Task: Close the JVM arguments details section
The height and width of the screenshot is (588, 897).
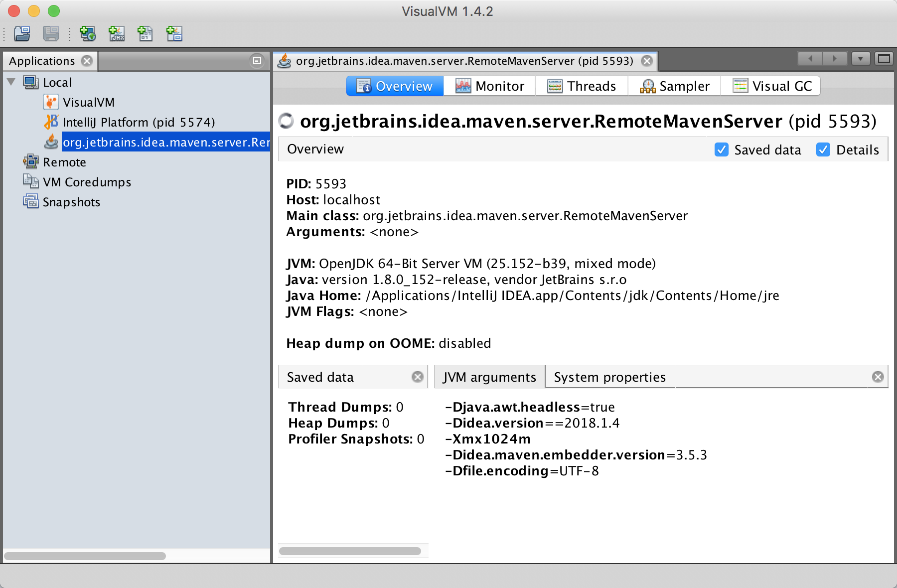Action: click(x=878, y=377)
